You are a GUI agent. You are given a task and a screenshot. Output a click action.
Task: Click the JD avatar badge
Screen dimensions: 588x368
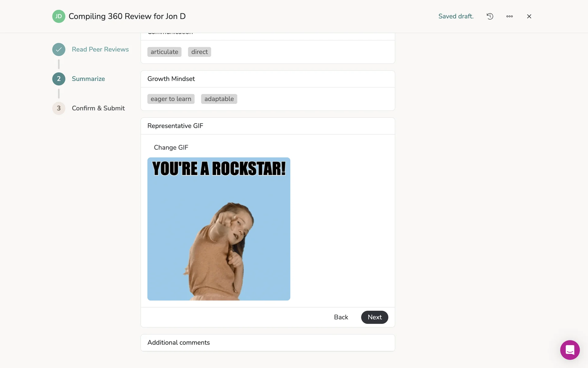58,16
